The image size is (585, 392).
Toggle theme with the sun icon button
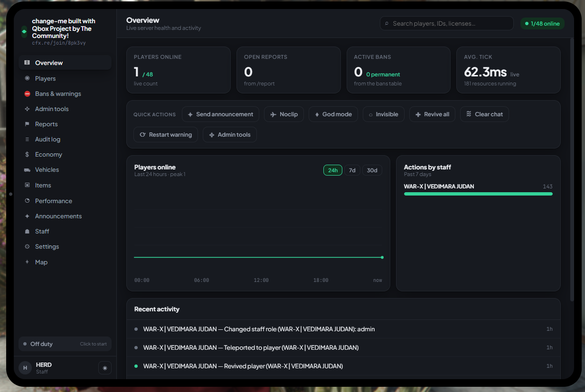pyautogui.click(x=105, y=368)
